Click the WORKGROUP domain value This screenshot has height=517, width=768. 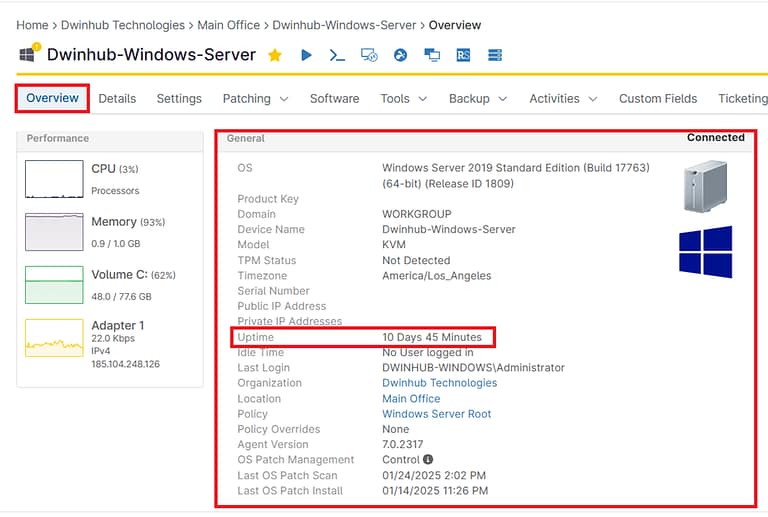(416, 214)
